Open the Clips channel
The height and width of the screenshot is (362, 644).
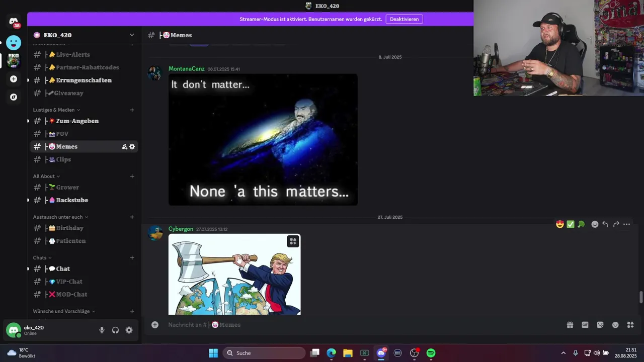pyautogui.click(x=84, y=159)
